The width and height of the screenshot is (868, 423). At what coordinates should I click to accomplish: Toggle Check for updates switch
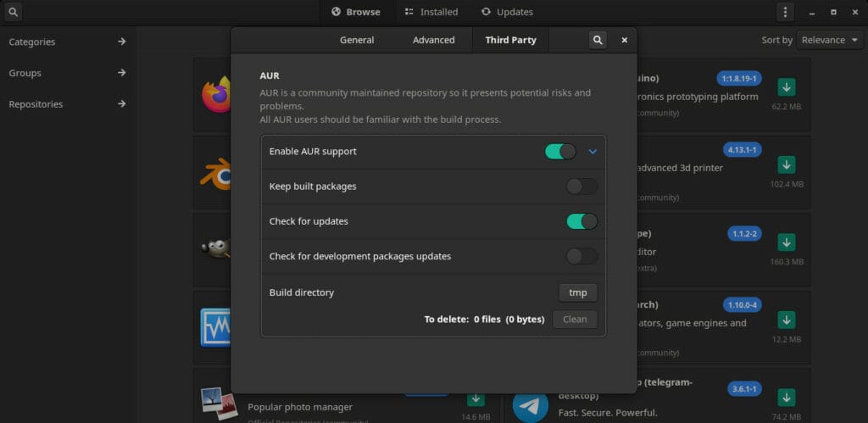[x=581, y=221]
